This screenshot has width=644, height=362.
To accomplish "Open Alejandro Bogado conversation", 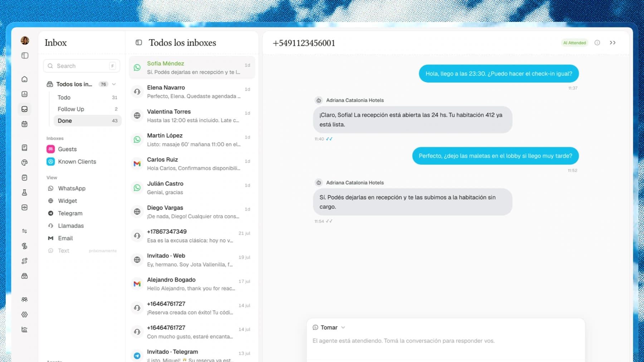I will tap(192, 284).
